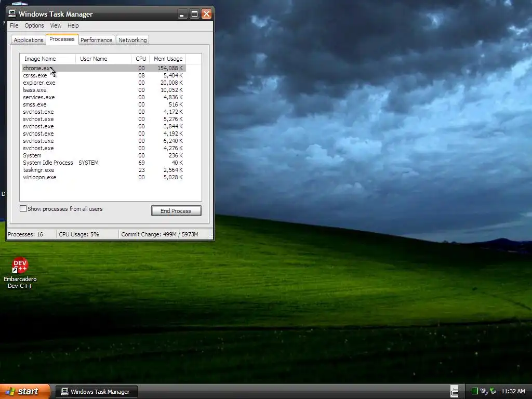Click the 11:32 AM taskbar clock

(513, 391)
